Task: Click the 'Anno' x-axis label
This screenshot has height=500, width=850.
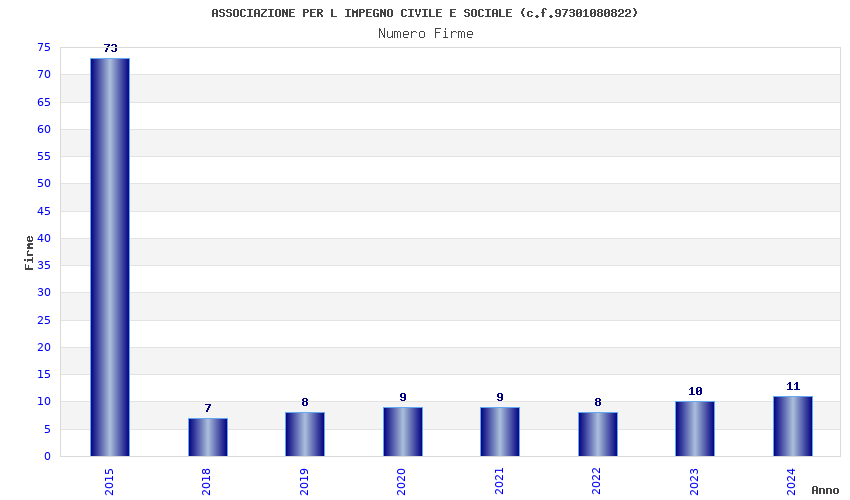Action: pos(825,490)
